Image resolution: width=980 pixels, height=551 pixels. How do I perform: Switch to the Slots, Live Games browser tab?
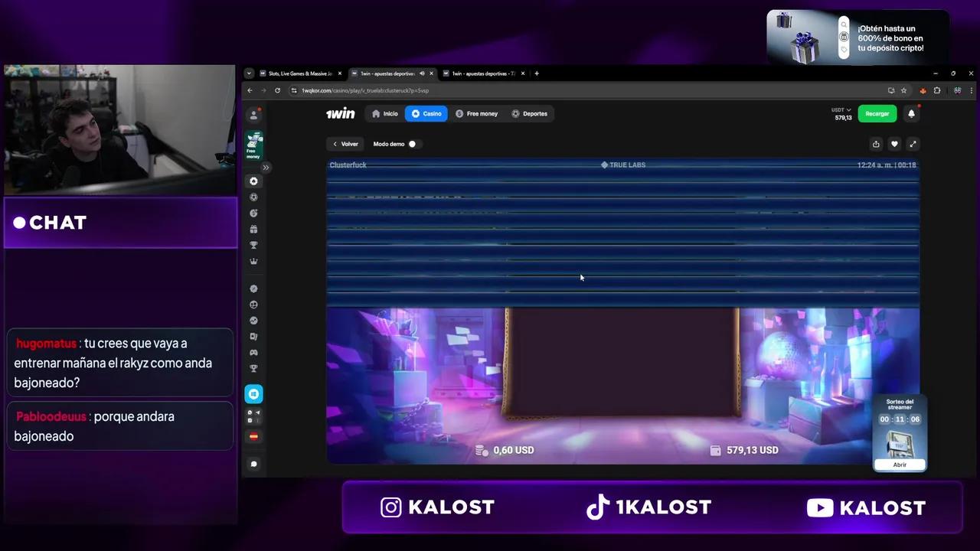pos(299,73)
